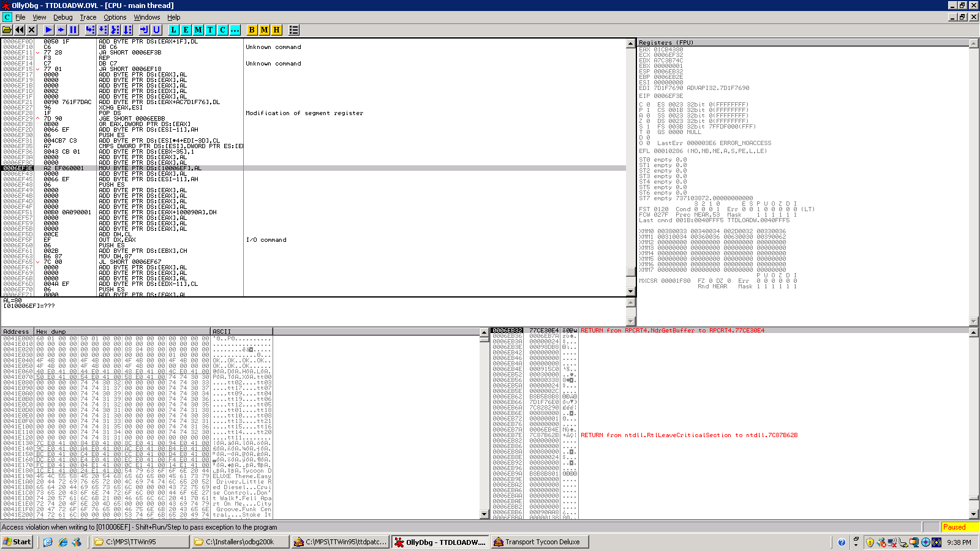Open the Threads window with T icon
Image resolution: width=980 pixels, height=551 pixels.
211,29
